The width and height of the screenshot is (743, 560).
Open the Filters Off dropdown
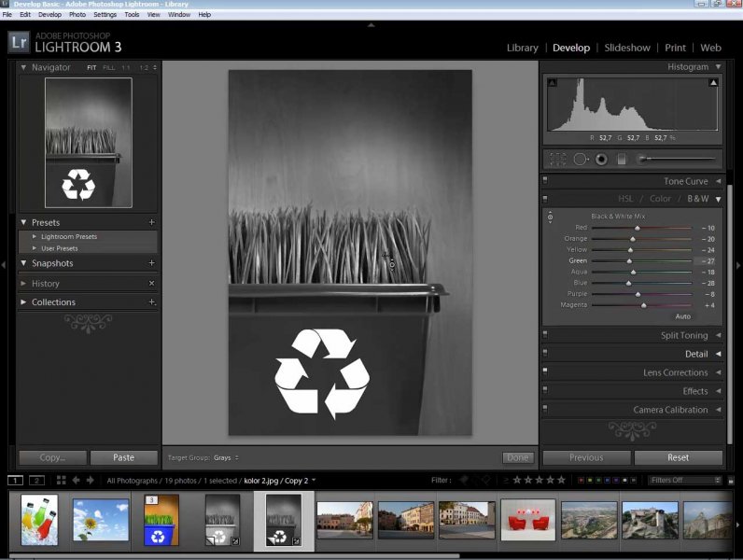(x=684, y=481)
